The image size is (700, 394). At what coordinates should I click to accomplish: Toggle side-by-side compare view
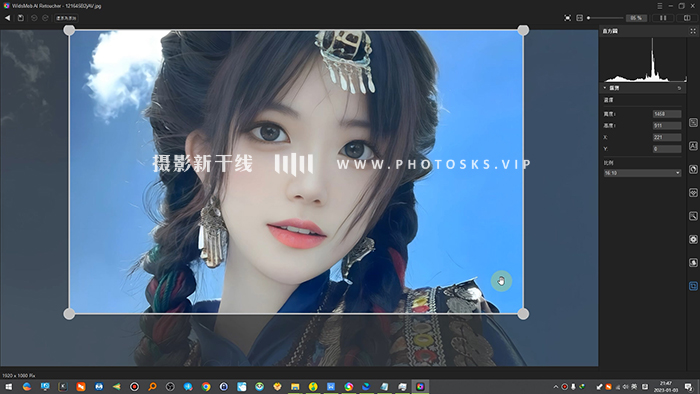pos(663,18)
